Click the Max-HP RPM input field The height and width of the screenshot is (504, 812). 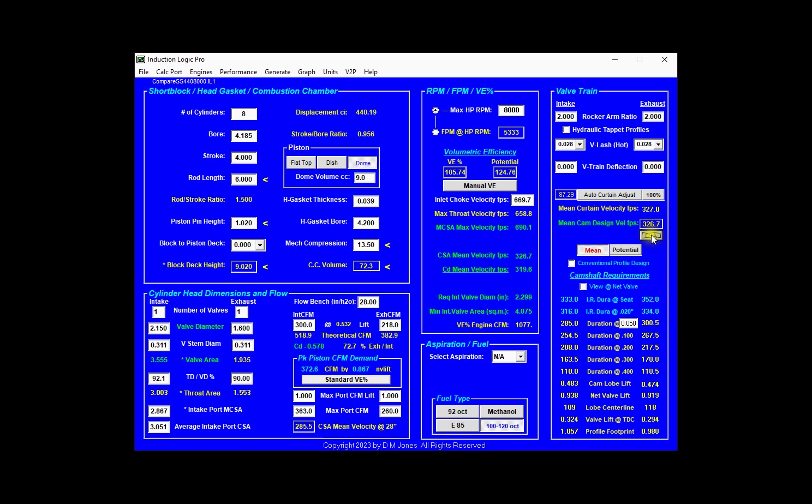511,110
